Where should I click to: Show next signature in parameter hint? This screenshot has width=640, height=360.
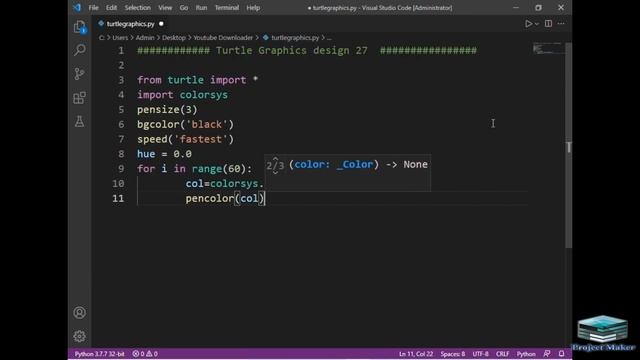(x=276, y=172)
